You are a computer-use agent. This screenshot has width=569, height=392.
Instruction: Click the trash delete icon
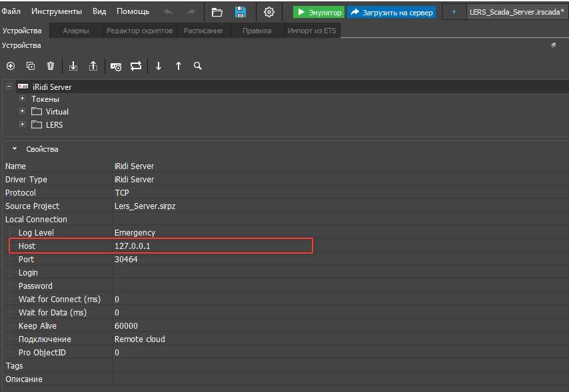tap(51, 66)
